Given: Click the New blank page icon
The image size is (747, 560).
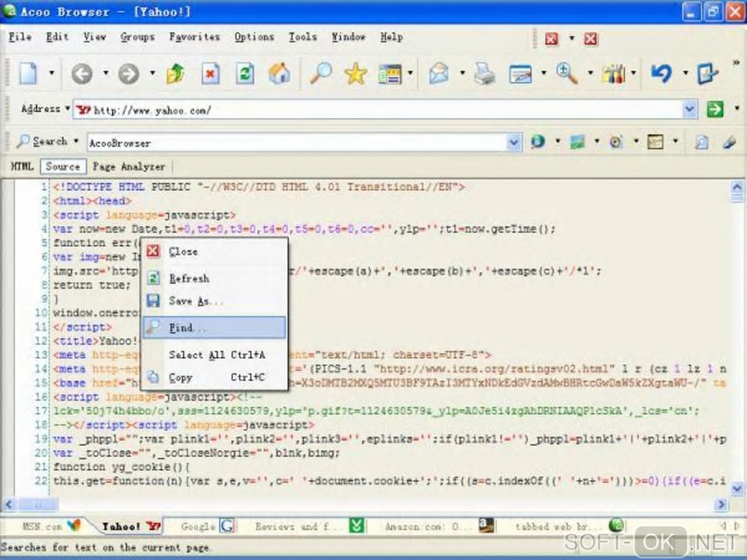Looking at the screenshot, I should point(28,74).
